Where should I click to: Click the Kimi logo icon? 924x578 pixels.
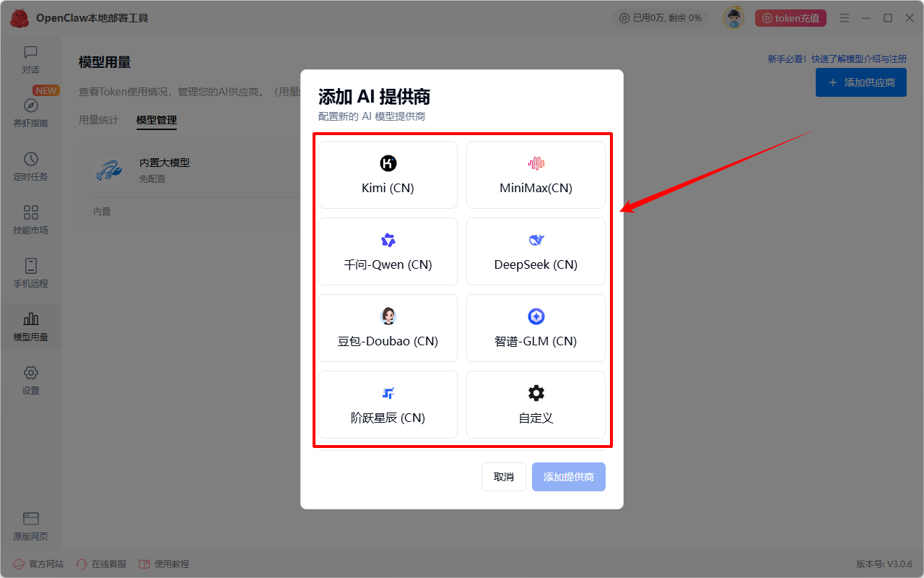[x=388, y=163]
